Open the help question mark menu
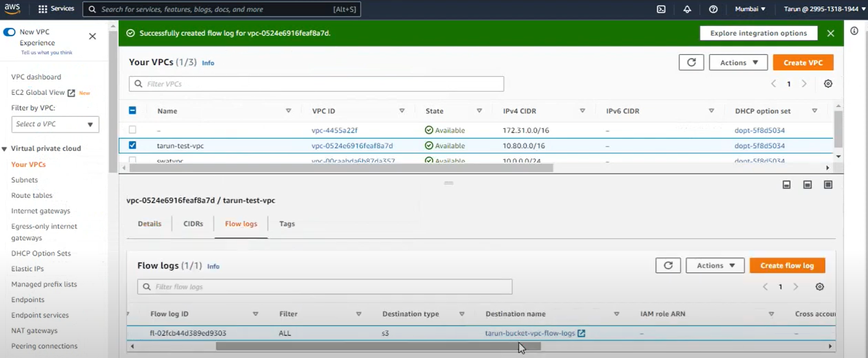The image size is (868, 358). (713, 9)
